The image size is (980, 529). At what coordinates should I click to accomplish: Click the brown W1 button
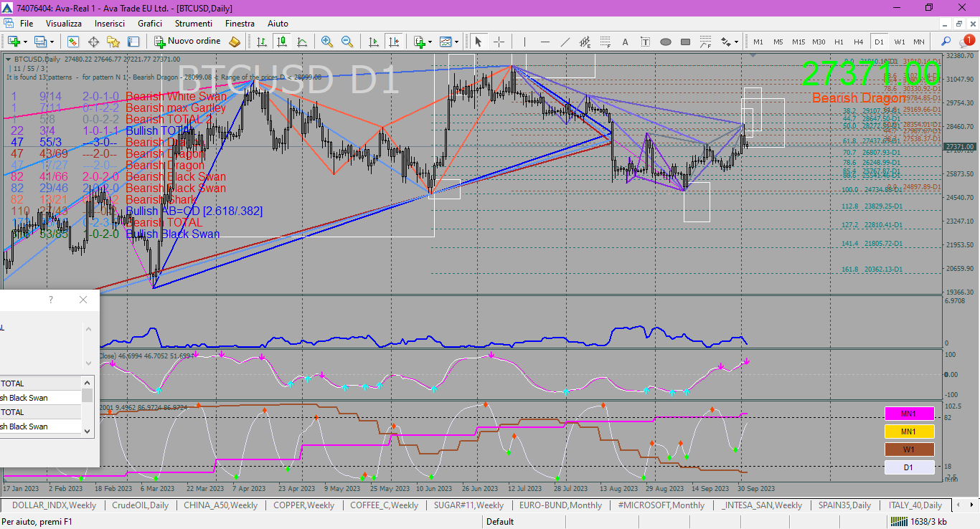click(x=908, y=449)
